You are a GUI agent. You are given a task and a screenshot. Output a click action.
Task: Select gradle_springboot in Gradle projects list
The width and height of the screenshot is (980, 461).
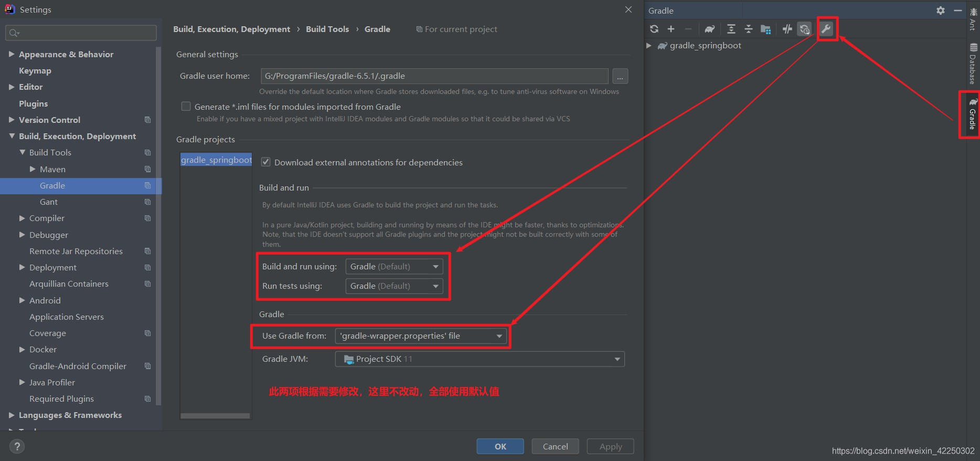pos(216,160)
